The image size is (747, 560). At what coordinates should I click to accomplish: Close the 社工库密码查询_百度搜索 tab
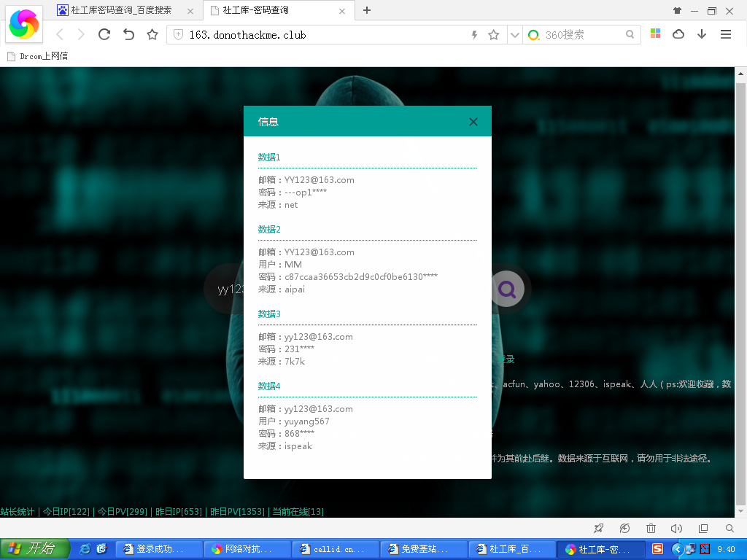pyautogui.click(x=190, y=11)
